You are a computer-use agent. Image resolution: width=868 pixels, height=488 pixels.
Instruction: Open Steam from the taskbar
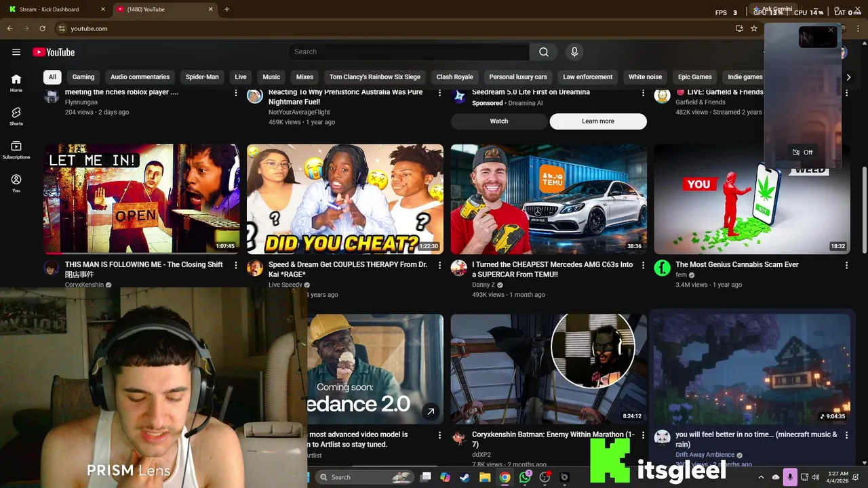tap(465, 477)
